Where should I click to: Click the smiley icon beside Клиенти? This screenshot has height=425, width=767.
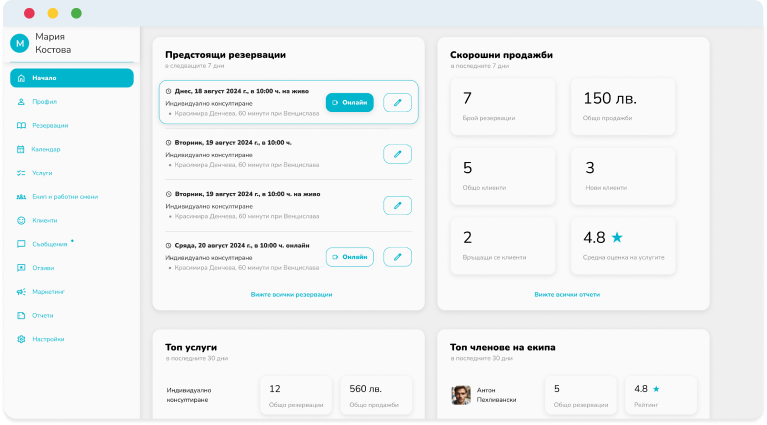21,220
